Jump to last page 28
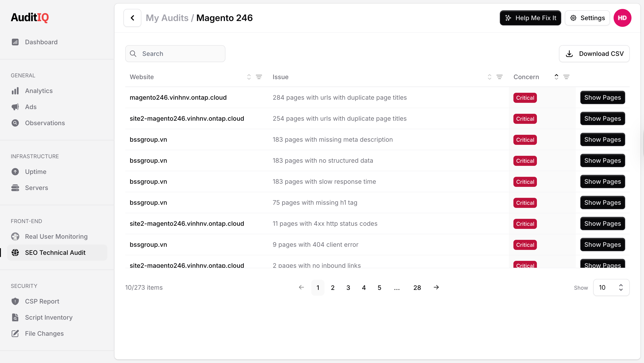 (x=417, y=287)
